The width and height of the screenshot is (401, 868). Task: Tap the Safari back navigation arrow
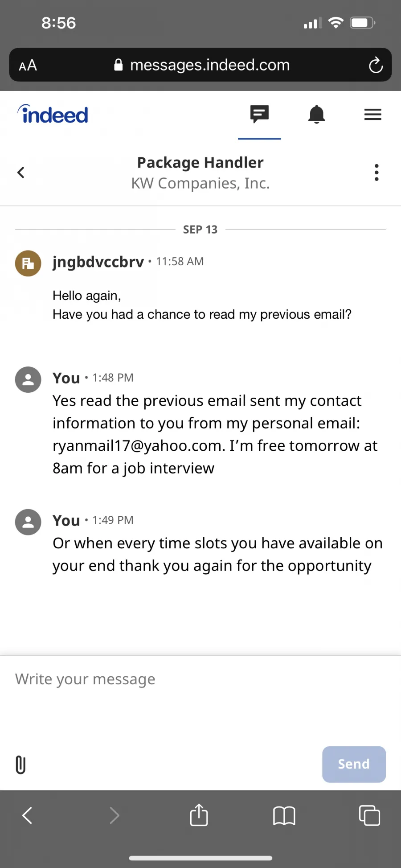(27, 815)
